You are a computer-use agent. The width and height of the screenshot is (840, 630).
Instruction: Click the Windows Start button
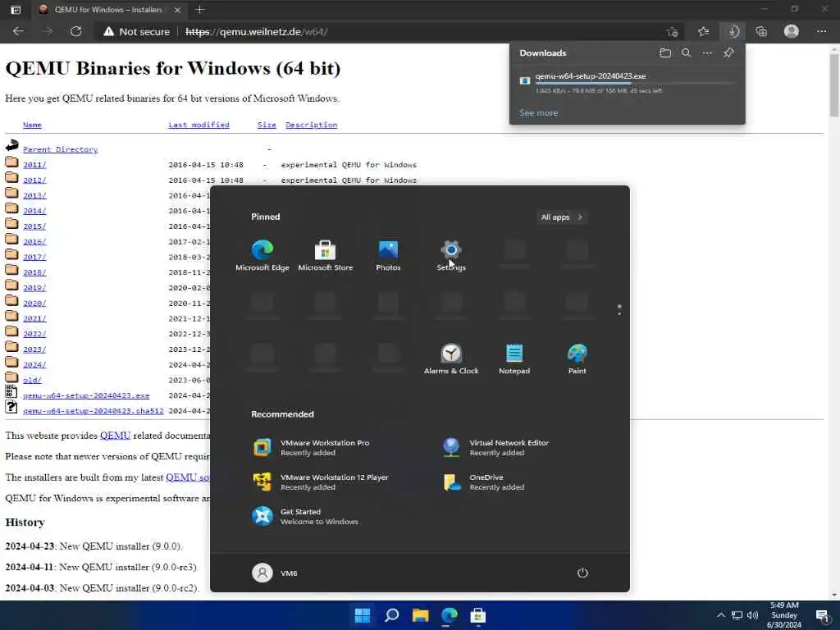[363, 615]
